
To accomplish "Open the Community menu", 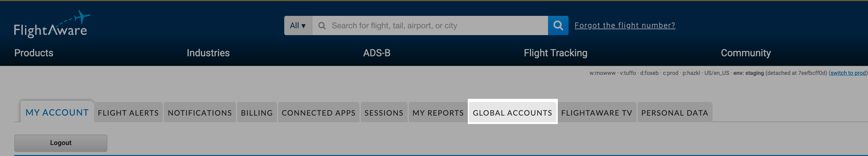I will point(746,53).
